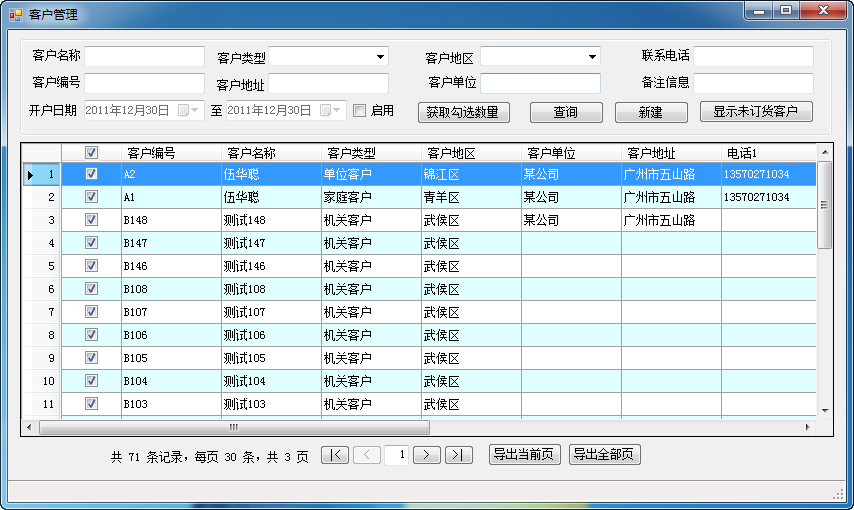
Task: Sort by 客户类型 column header
Action: click(371, 153)
